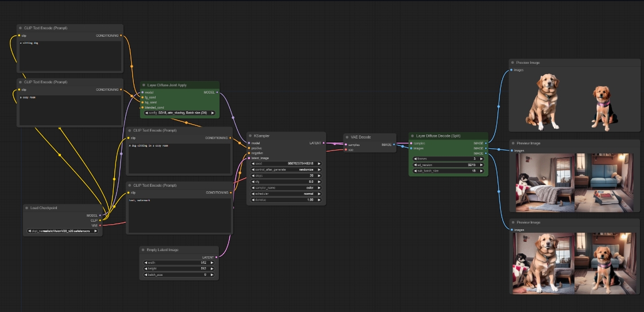Decrease cfg using its left arrow in KSampler
The image size is (644, 312).
tap(253, 183)
